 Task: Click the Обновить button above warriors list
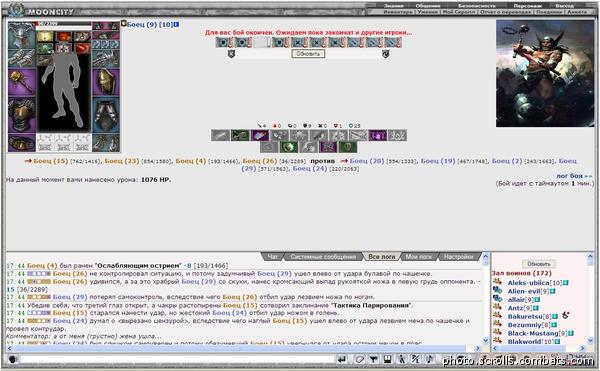point(539,264)
